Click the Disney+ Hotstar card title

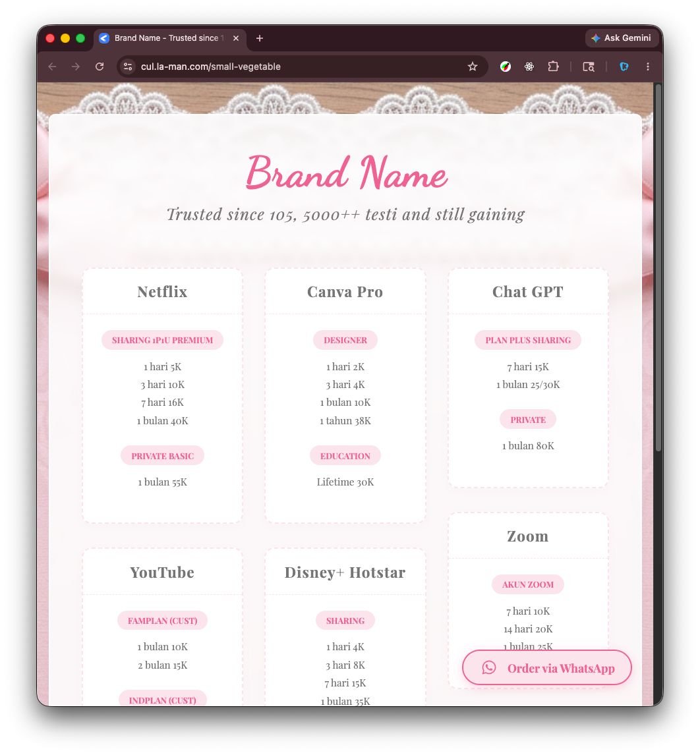345,573
